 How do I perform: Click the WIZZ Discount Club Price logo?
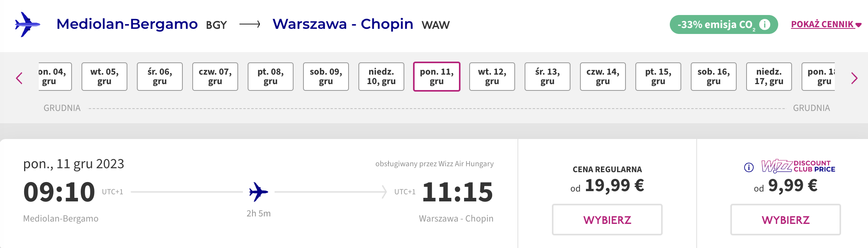[x=798, y=166]
